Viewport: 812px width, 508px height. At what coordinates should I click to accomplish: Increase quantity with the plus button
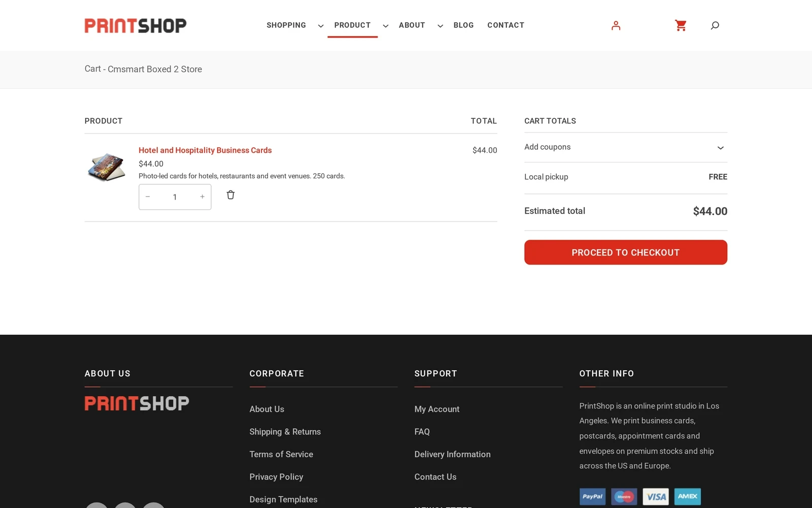click(202, 197)
